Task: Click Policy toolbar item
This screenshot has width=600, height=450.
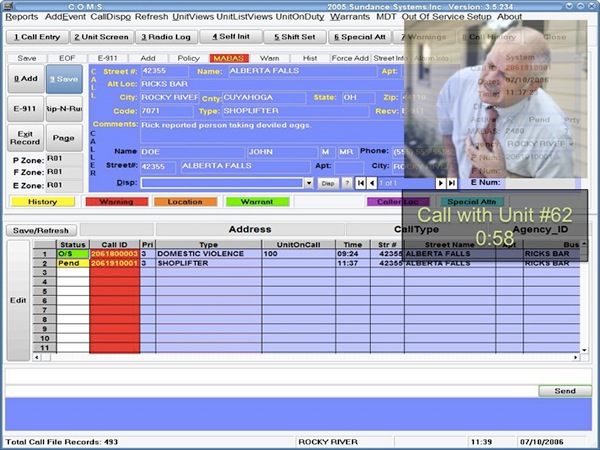Action: click(188, 58)
